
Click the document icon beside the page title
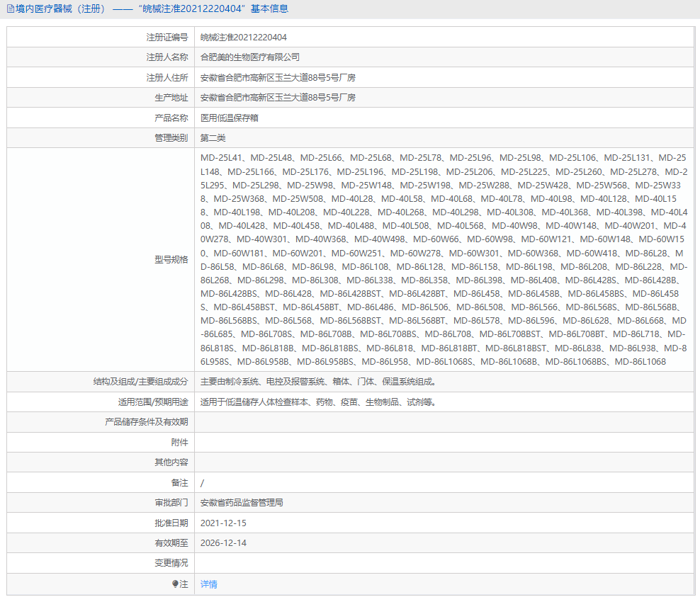click(x=11, y=9)
